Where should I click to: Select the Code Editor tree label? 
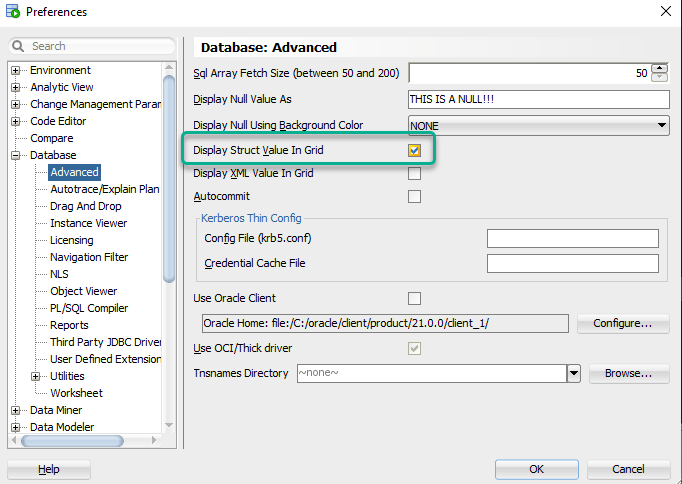click(x=58, y=121)
